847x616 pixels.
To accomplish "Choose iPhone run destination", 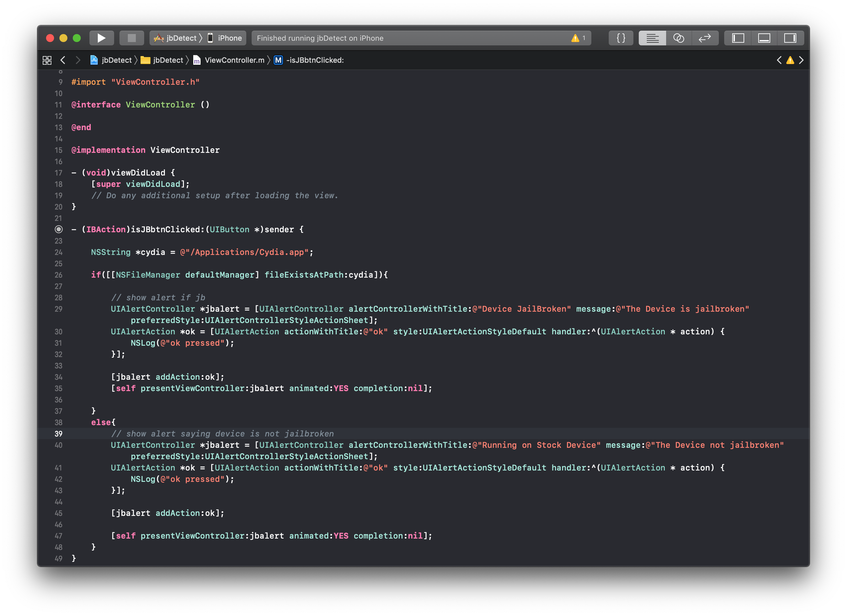I will (225, 38).
